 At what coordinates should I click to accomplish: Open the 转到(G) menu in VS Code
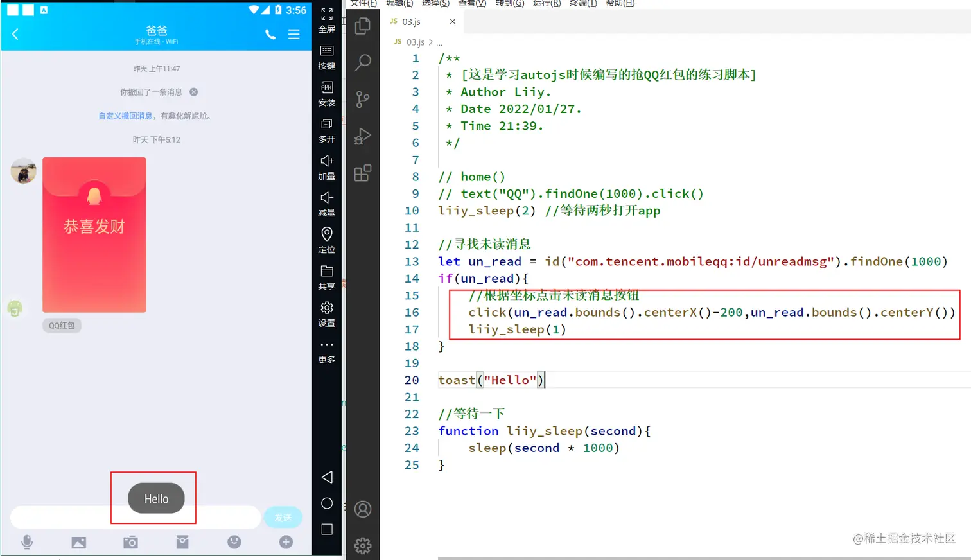click(x=510, y=3)
